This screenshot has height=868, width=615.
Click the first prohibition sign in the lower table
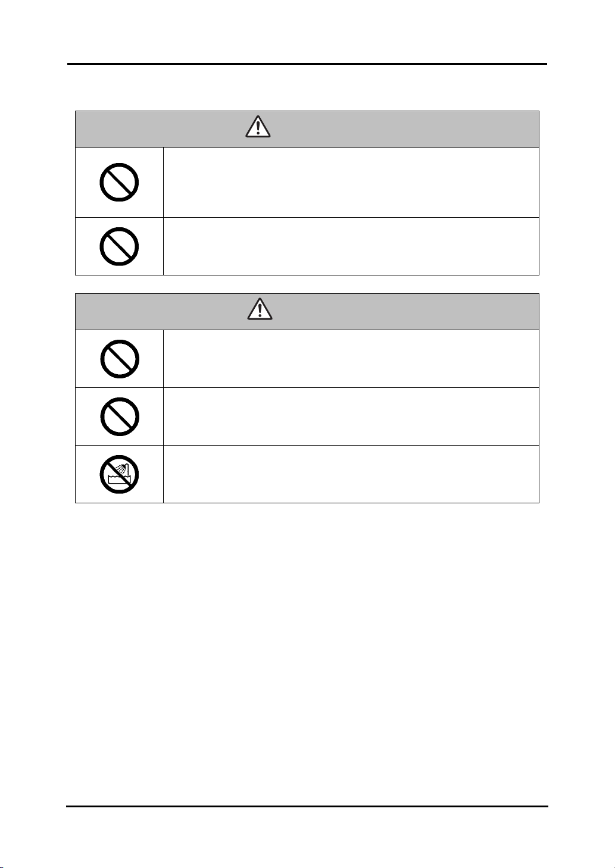click(x=119, y=359)
